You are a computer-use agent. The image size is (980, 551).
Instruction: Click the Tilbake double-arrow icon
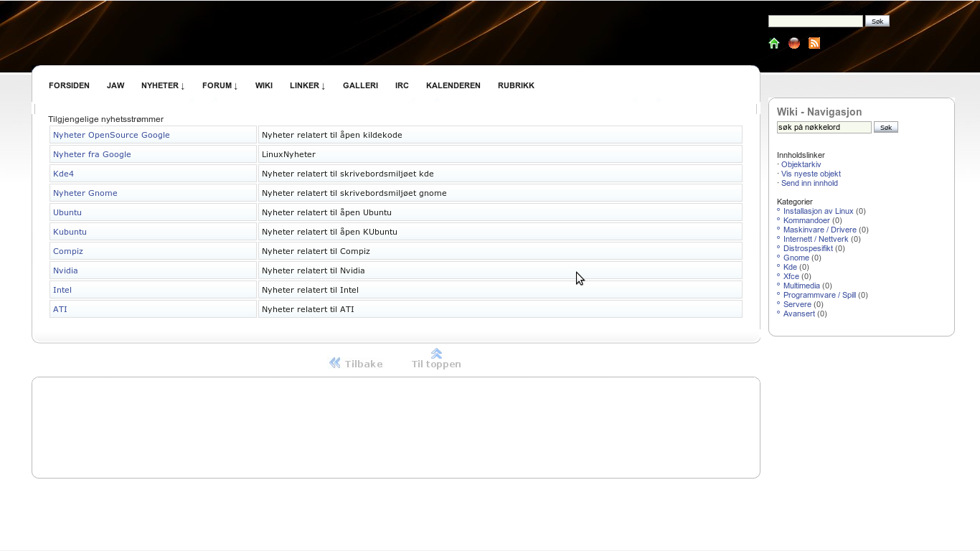(x=335, y=363)
